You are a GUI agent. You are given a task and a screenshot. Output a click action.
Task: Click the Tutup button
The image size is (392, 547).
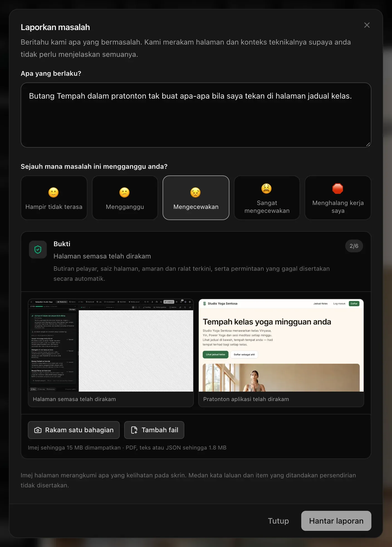tap(278, 521)
